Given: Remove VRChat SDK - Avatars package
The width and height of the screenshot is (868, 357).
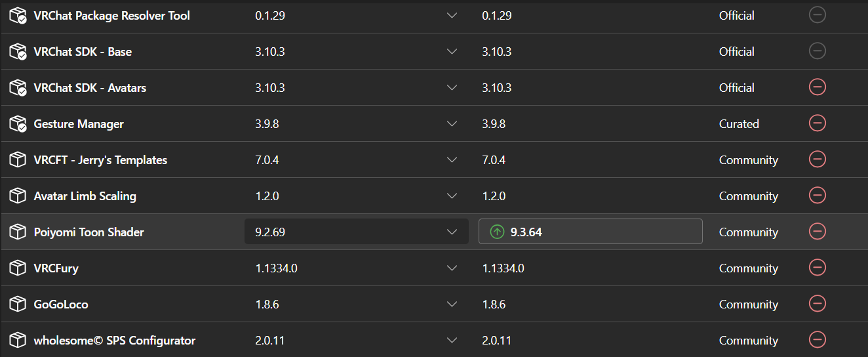Looking at the screenshot, I should click(x=817, y=87).
